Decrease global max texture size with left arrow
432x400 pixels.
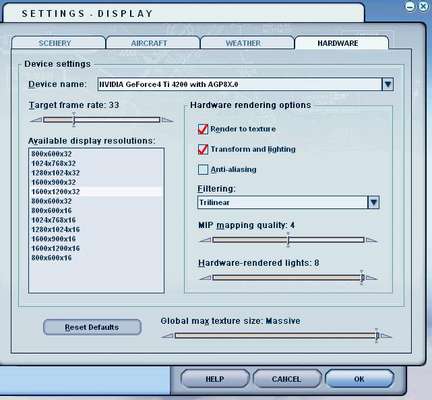tap(167, 336)
